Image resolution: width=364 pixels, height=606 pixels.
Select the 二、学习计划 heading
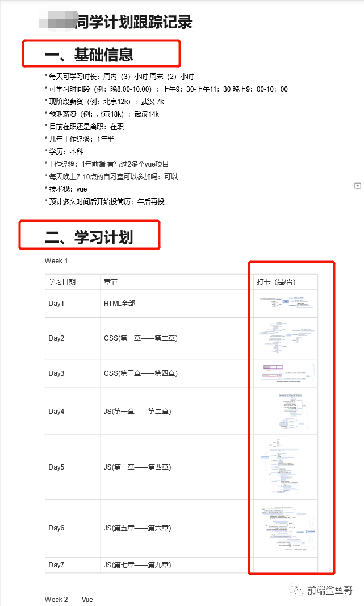coord(89,237)
